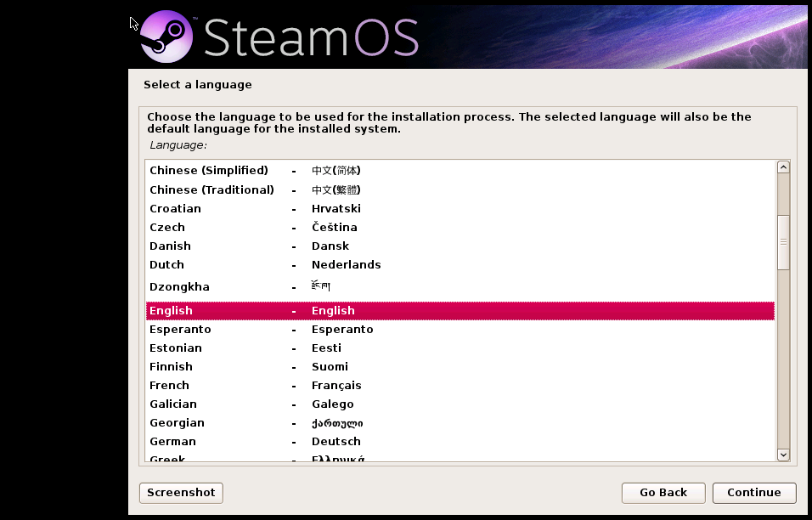Image resolution: width=812 pixels, height=520 pixels.
Task: Select Dzongkha from the language list
Action: click(x=255, y=286)
